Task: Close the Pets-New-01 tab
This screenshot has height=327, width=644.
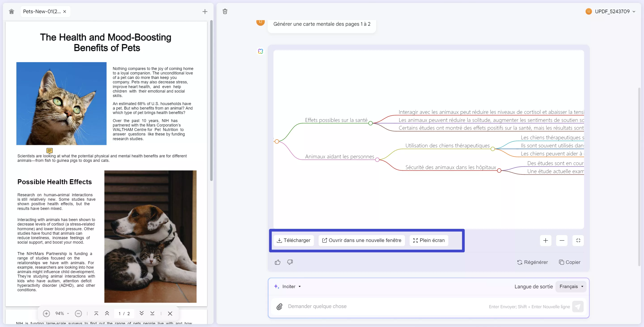Action: (65, 11)
